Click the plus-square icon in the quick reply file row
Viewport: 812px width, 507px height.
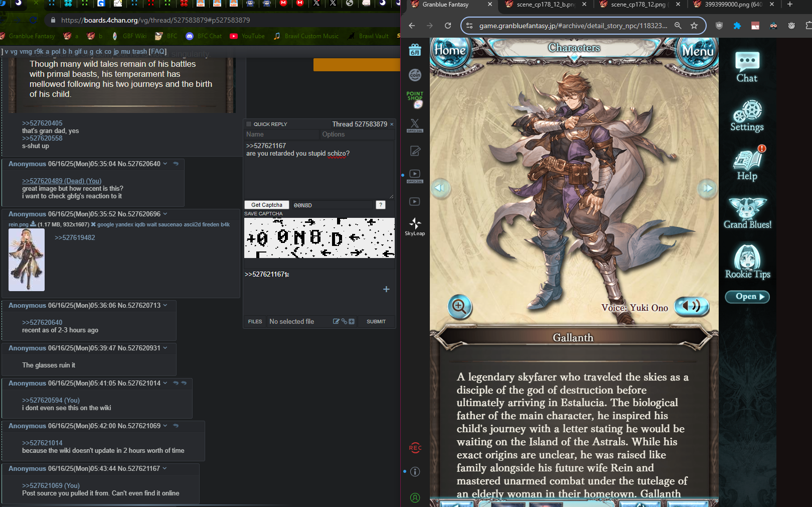(x=352, y=321)
